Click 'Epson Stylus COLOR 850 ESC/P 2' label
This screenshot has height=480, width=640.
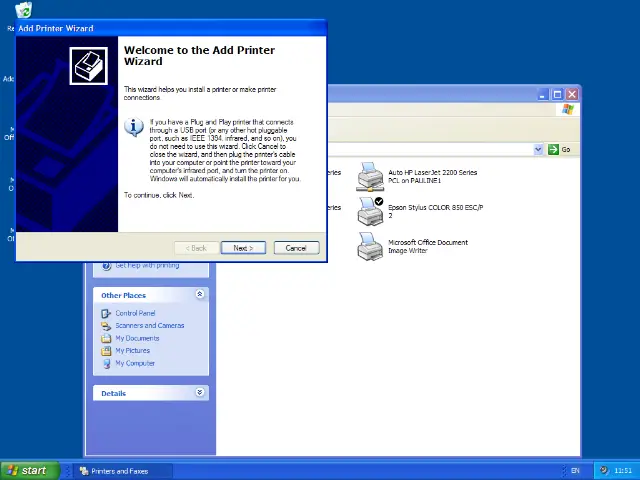[436, 211]
